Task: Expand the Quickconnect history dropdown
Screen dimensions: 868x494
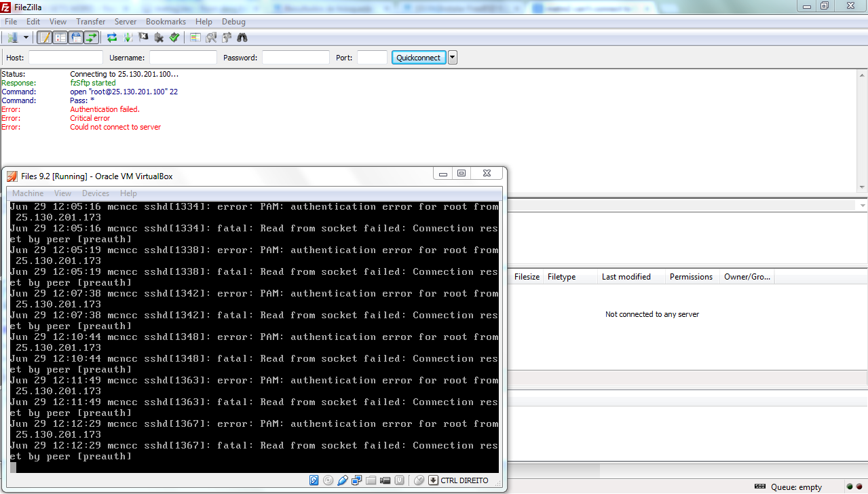Action: tap(453, 58)
